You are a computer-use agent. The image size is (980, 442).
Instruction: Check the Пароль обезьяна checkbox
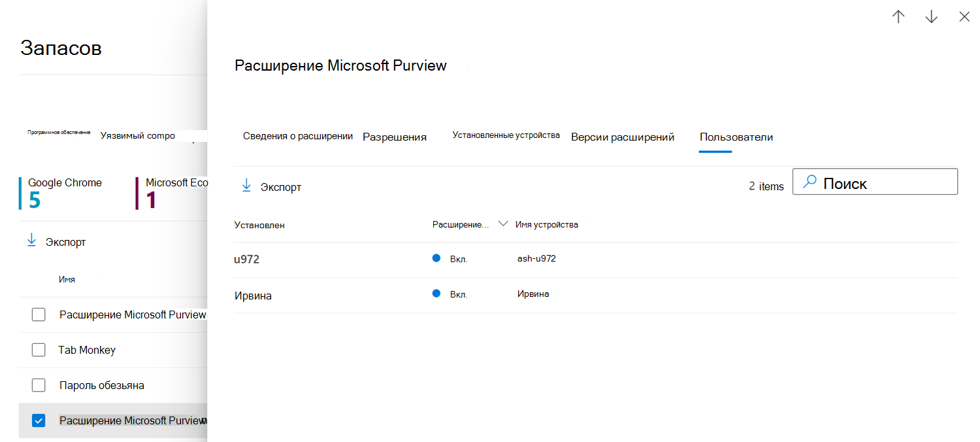[39, 385]
